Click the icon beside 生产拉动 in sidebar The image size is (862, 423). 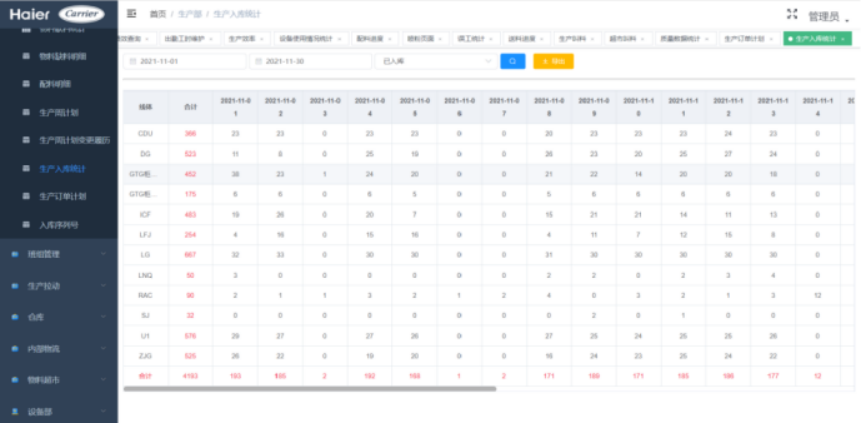[14, 286]
